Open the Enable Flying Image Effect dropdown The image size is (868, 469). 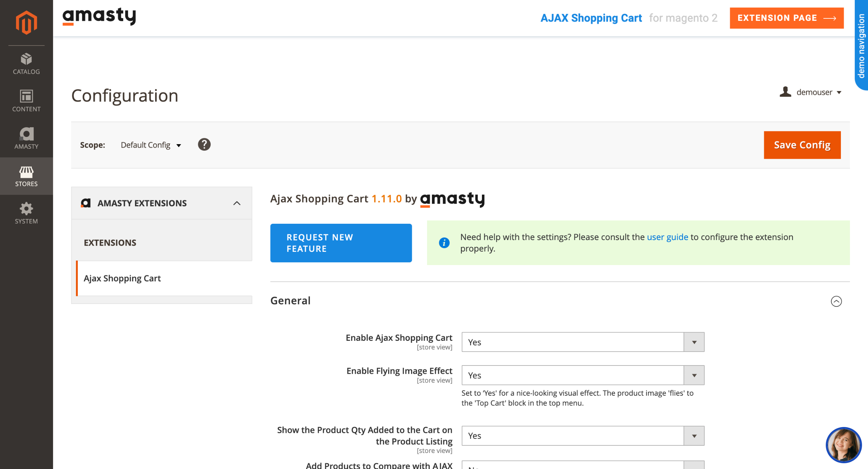pos(583,375)
